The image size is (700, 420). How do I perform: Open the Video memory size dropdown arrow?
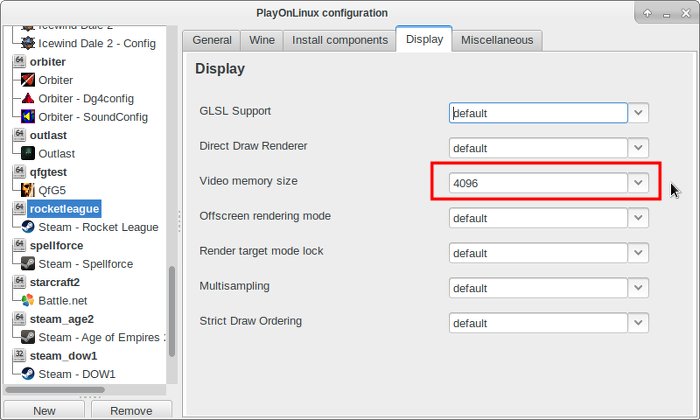(638, 183)
